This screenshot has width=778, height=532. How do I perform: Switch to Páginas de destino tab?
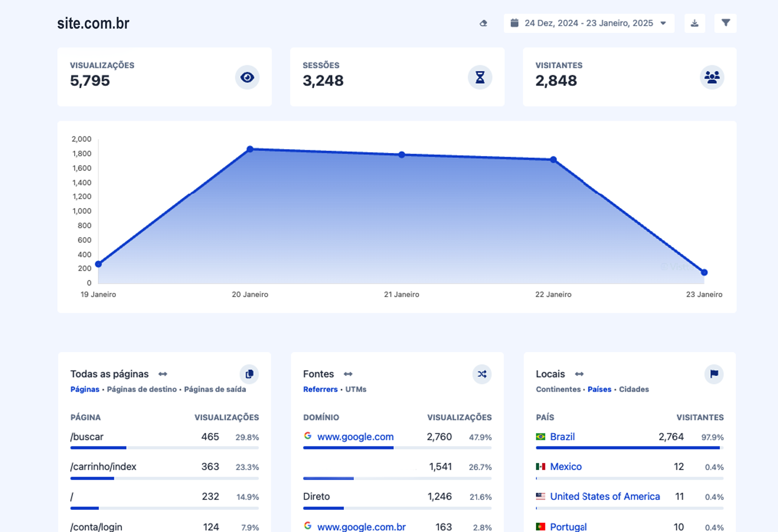(142, 389)
